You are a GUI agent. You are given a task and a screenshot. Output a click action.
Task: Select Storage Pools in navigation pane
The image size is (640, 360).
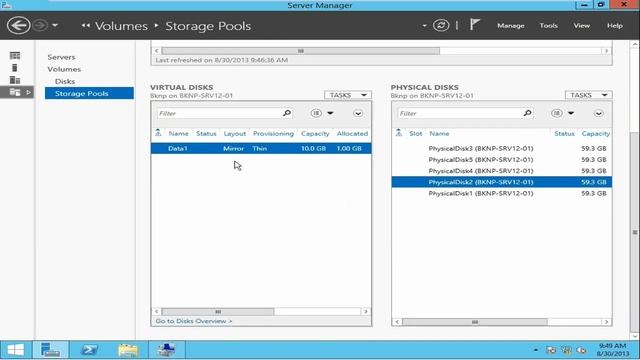(x=89, y=93)
